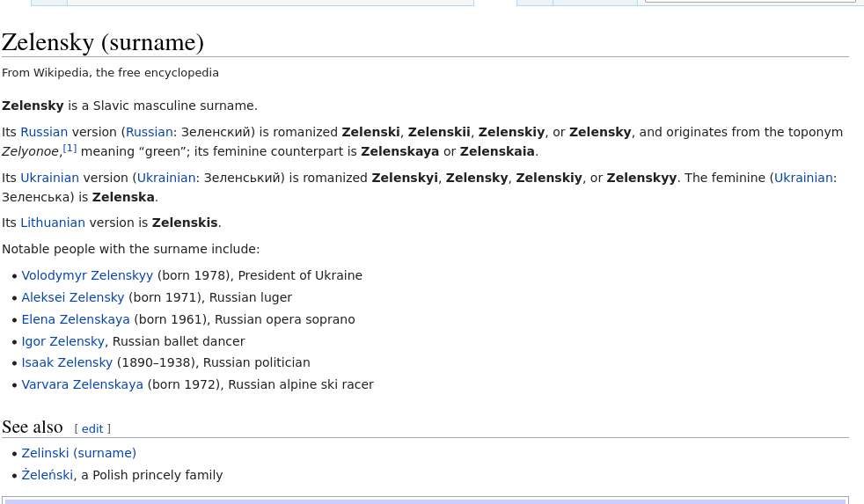864x504 pixels.
Task: Click 'President of Ukraine' description
Action: (300, 275)
